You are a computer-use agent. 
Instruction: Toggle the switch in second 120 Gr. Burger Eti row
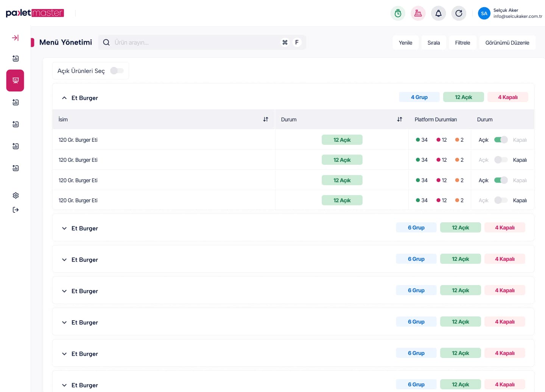click(x=501, y=160)
